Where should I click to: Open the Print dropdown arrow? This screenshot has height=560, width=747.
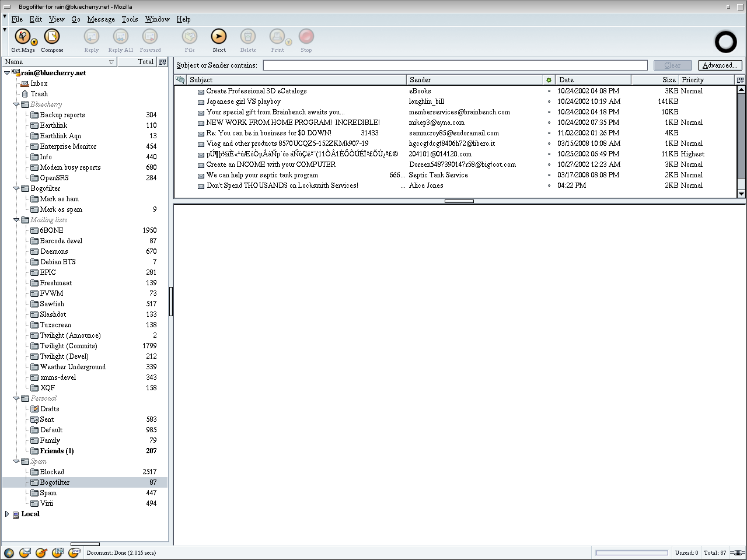pyautogui.click(x=288, y=42)
